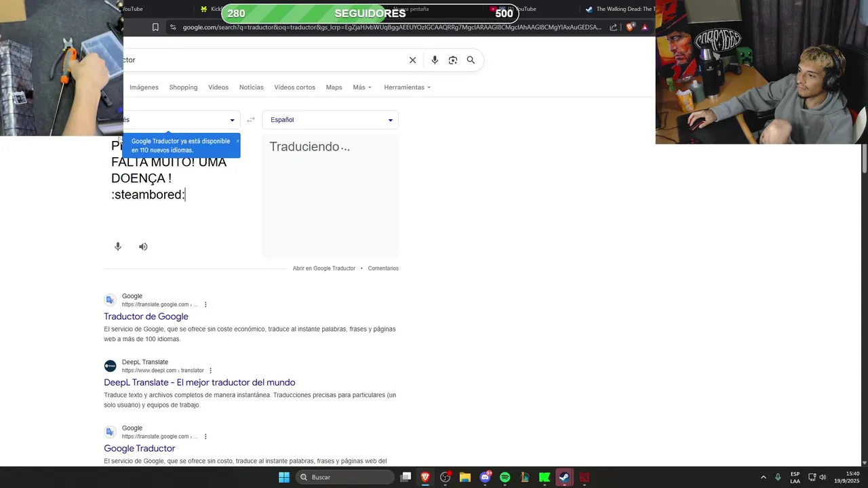The image size is (868, 488).
Task: Open Task View from taskbar
Action: point(406,477)
